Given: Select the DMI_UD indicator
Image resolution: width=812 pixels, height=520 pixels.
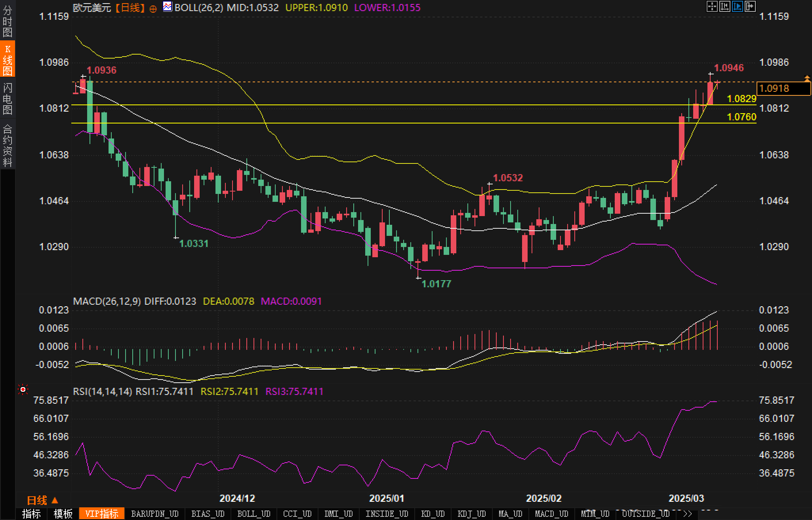Looking at the screenshot, I should coord(338,514).
